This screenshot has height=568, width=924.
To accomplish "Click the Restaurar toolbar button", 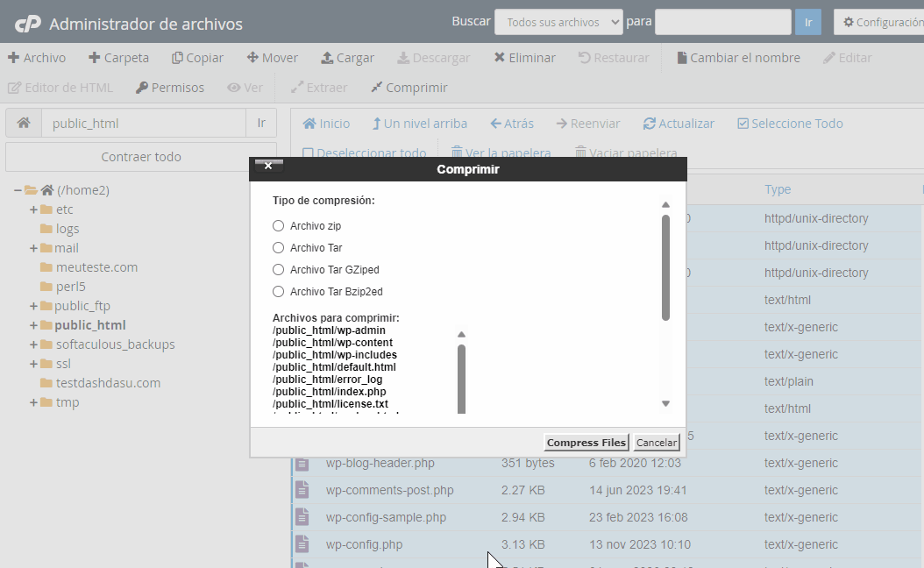I will (x=614, y=58).
